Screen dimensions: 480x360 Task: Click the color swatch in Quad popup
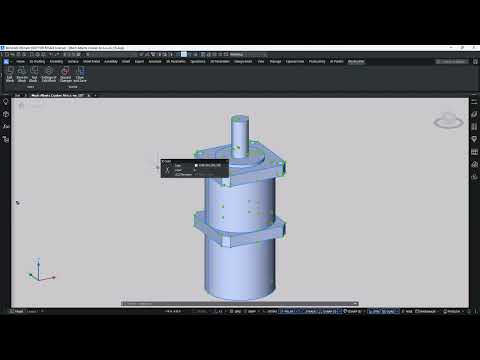point(196,165)
